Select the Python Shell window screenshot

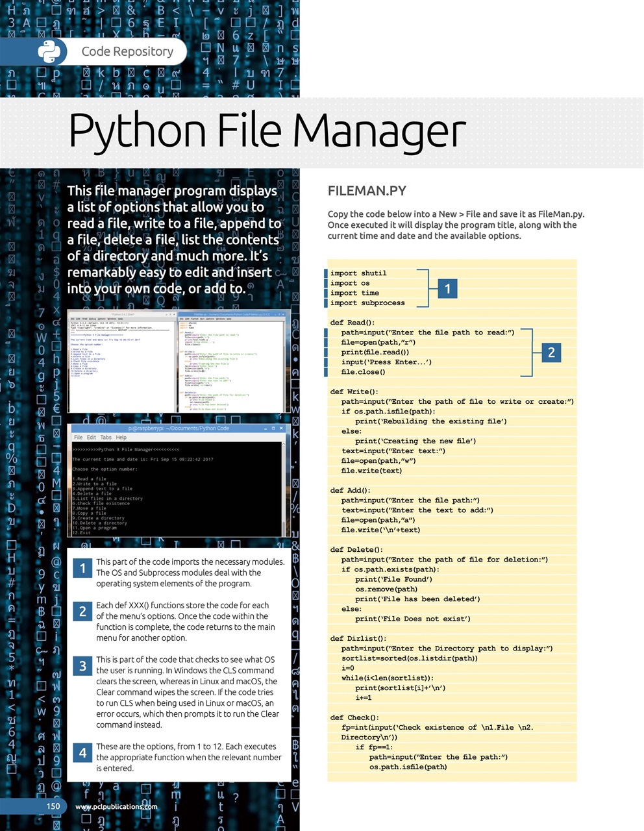[x=121, y=360]
